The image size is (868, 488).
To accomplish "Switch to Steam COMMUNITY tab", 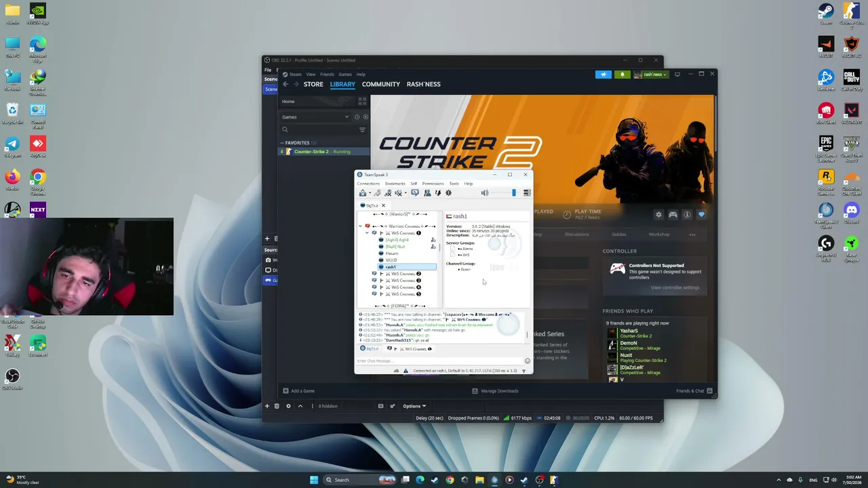I will coord(381,84).
